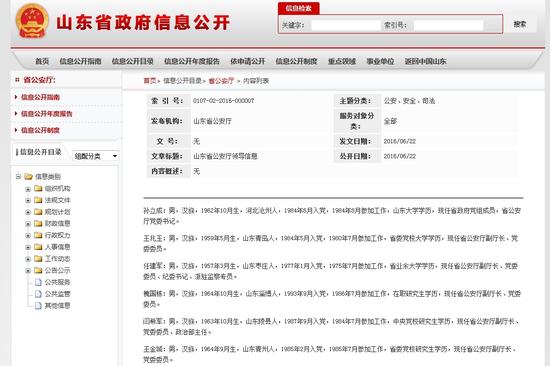The height and width of the screenshot is (366, 550).
Task: Click the 省公安厅 breadcrumb link
Action: 221,81
